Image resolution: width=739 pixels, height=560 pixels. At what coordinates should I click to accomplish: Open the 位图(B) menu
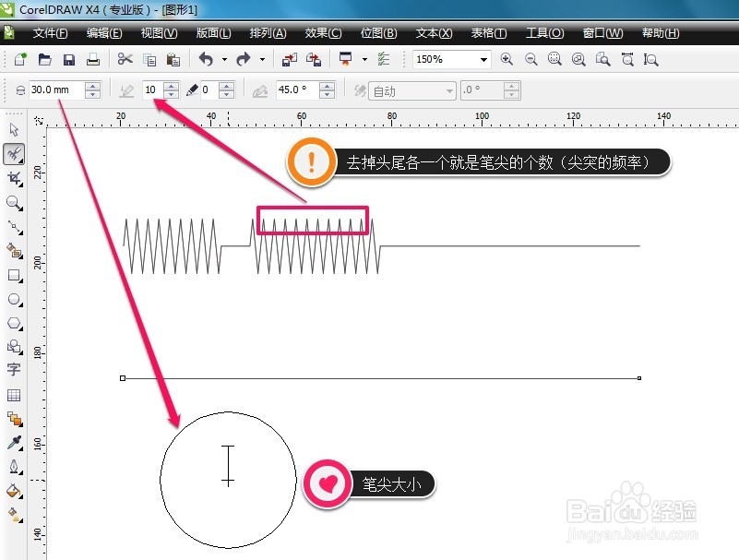tap(378, 33)
